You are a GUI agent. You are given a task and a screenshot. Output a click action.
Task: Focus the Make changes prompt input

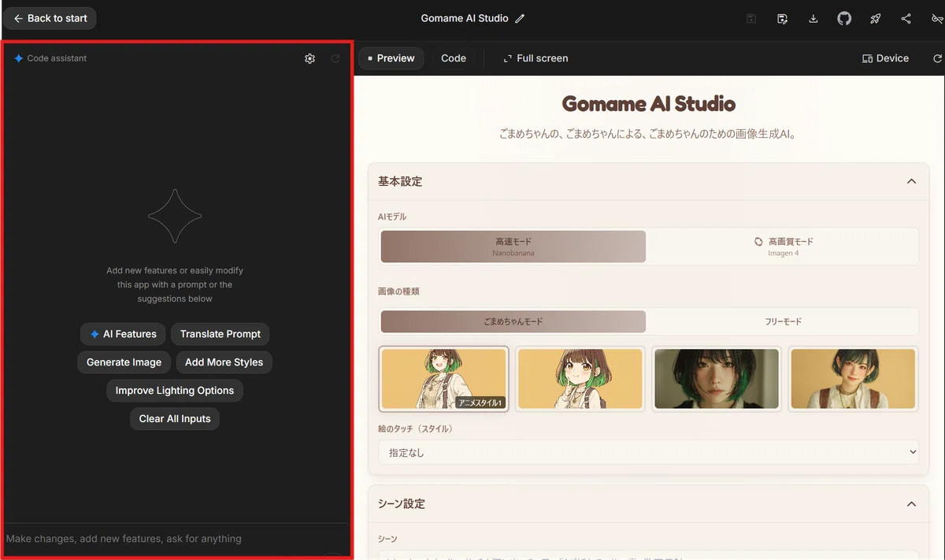click(176, 539)
